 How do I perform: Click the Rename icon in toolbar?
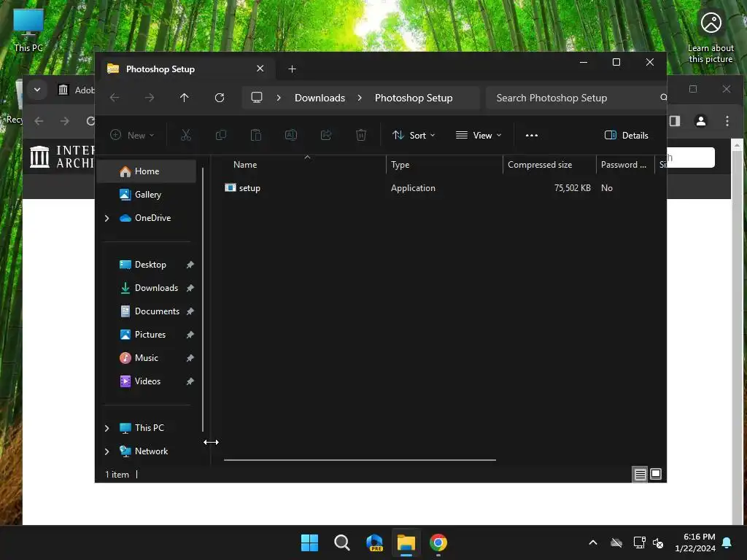[x=290, y=135]
